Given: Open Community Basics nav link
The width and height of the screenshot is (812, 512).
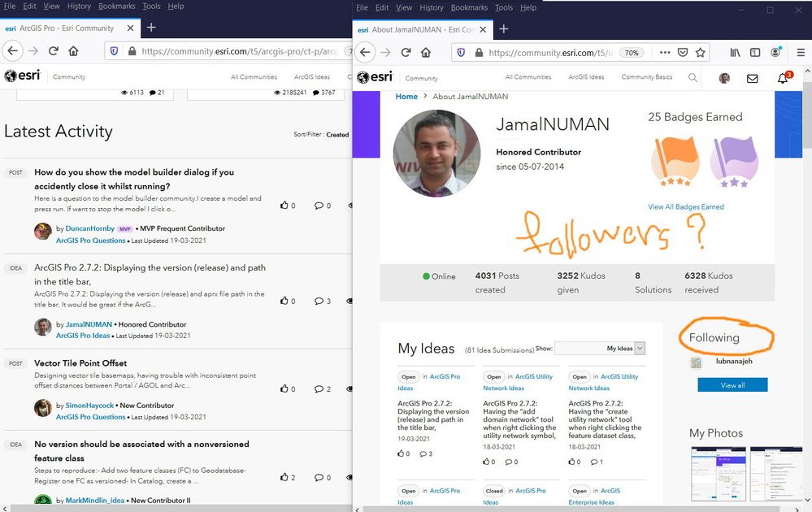Looking at the screenshot, I should tap(647, 76).
